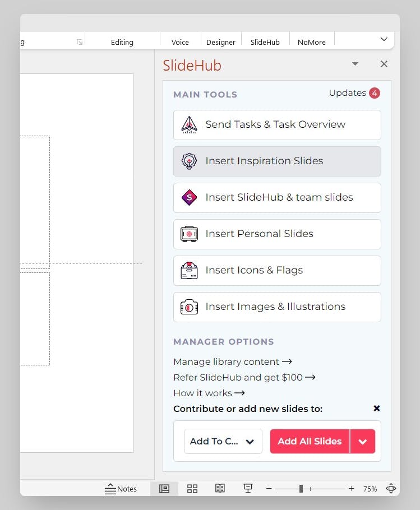Viewport: 420px width, 510px height.
Task: Click Insert Inspiration Slides button
Action: pos(277,161)
